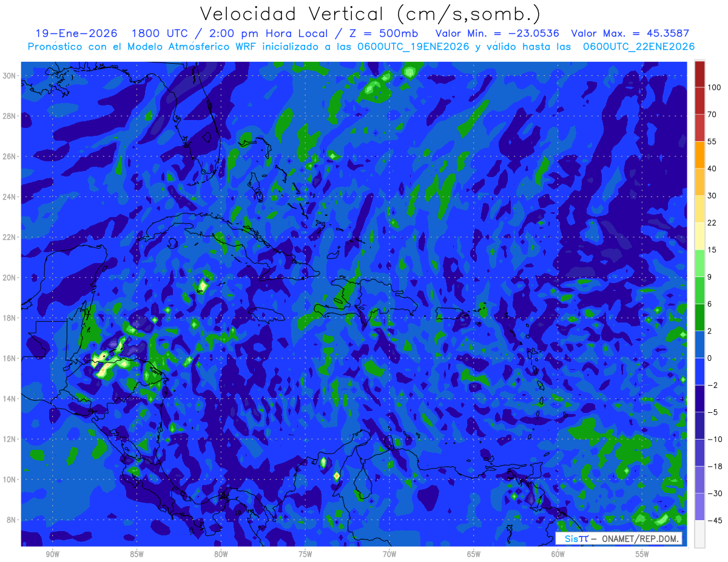Click the '70W' longitude label

pyautogui.click(x=389, y=554)
